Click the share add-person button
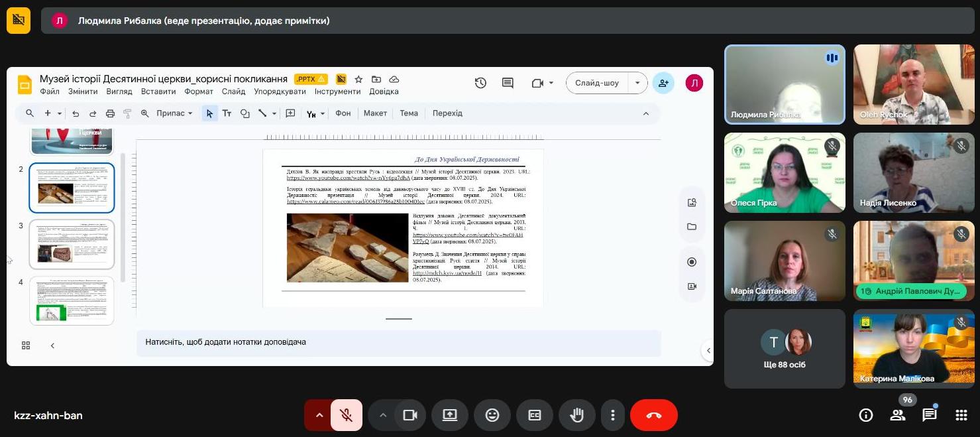This screenshot has width=980, height=437. [x=663, y=83]
